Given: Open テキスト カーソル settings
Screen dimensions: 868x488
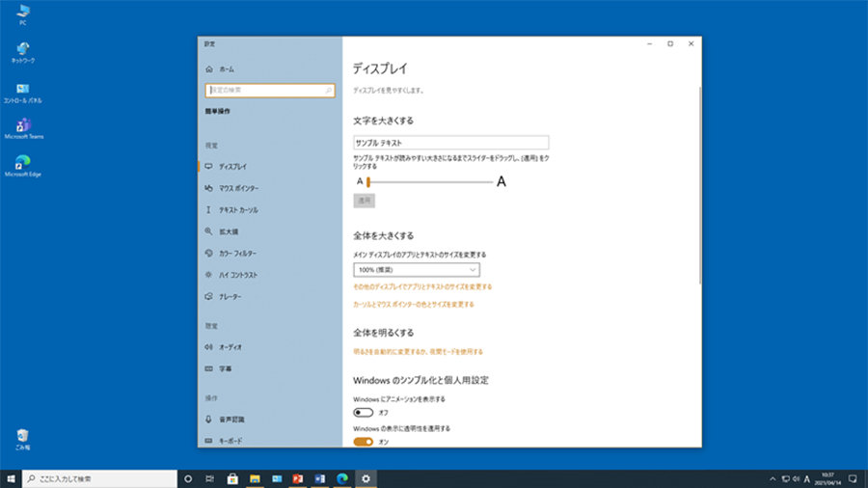Looking at the screenshot, I should pos(237,209).
